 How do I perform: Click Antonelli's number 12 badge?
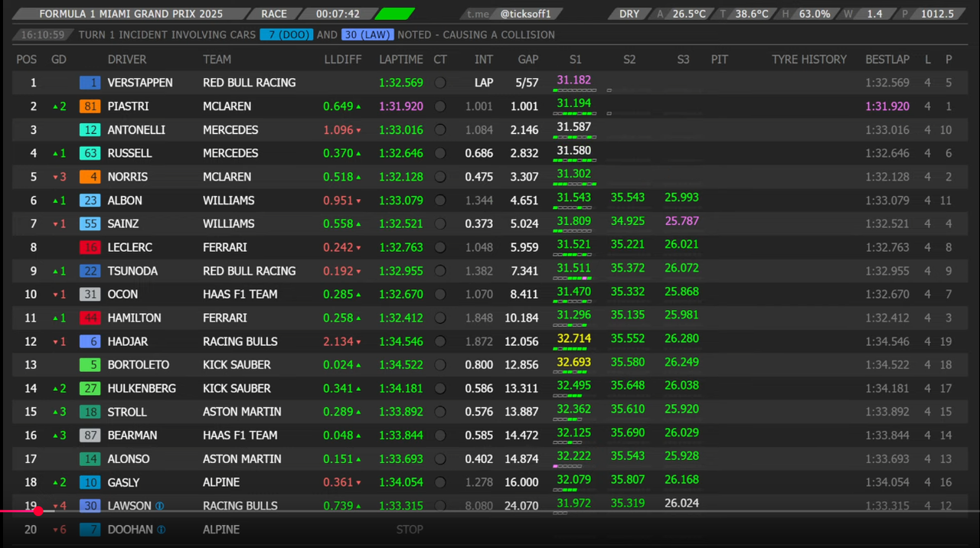click(x=90, y=130)
